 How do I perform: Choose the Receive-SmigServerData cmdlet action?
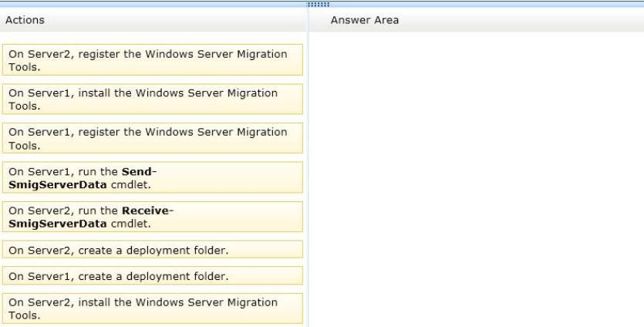[153, 217]
